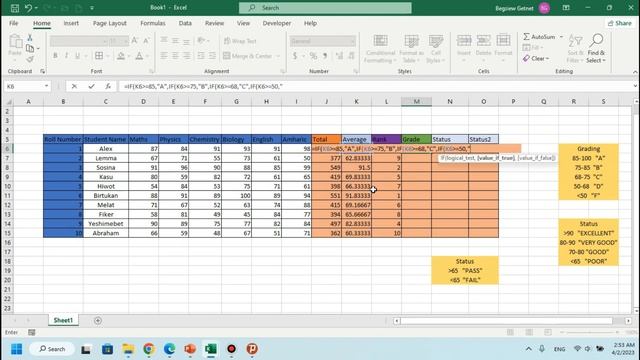Screen dimensions: 640x360
Task: Expand the Undo history dropdown
Action: tap(36, 8)
